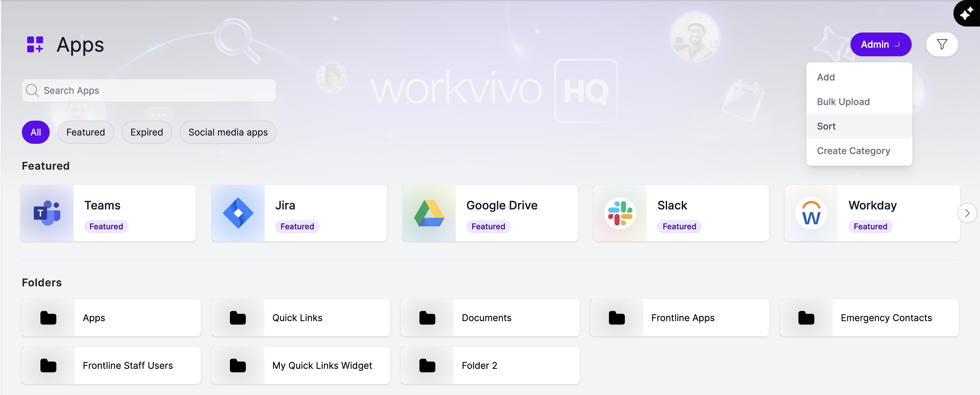Open the Google Drive app title
This screenshot has height=395, width=980.
click(502, 205)
